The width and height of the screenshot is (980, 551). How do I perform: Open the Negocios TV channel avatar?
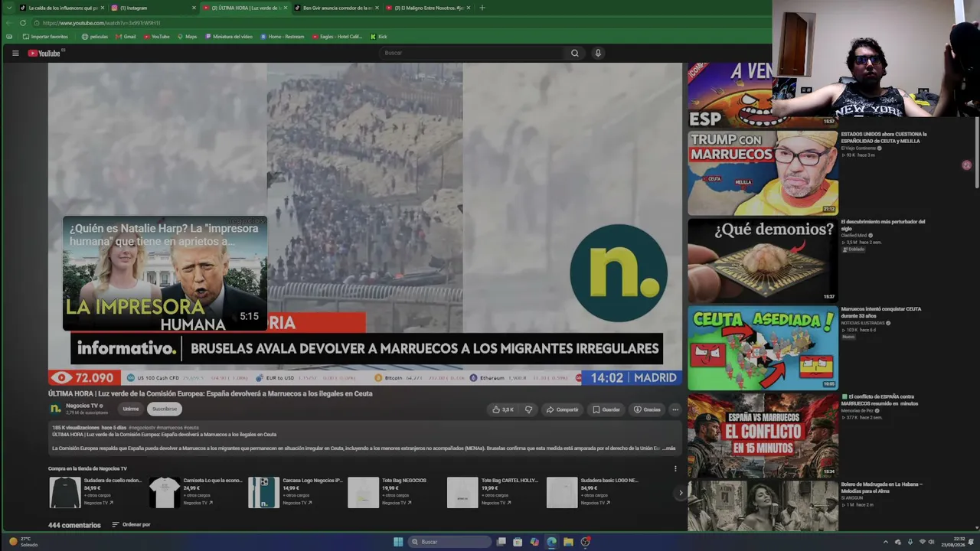(55, 409)
